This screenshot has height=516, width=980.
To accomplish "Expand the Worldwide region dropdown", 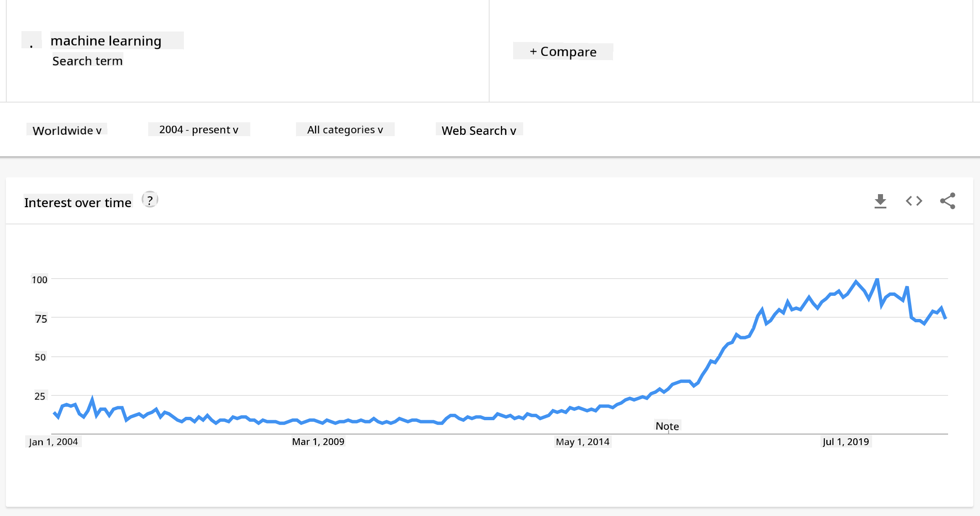I will [67, 130].
